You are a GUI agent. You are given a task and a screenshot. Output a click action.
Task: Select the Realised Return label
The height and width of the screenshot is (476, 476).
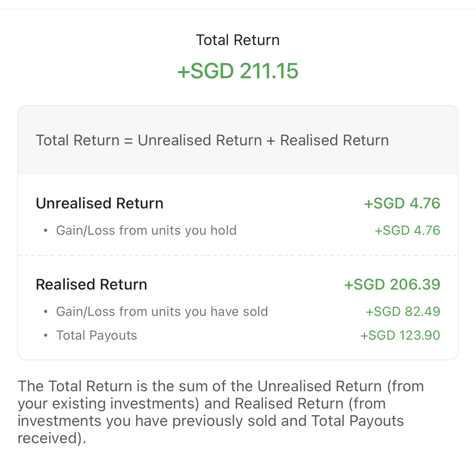91,285
